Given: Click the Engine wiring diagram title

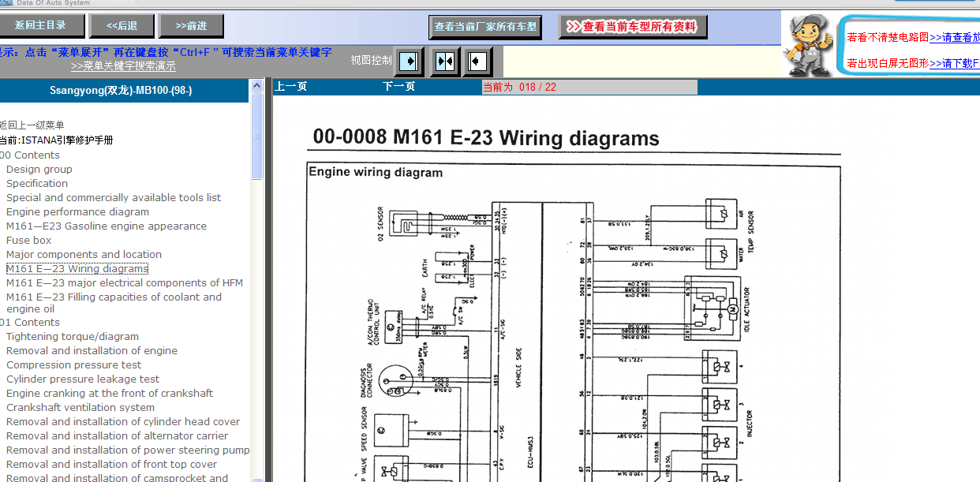Looking at the screenshot, I should pos(376,172).
